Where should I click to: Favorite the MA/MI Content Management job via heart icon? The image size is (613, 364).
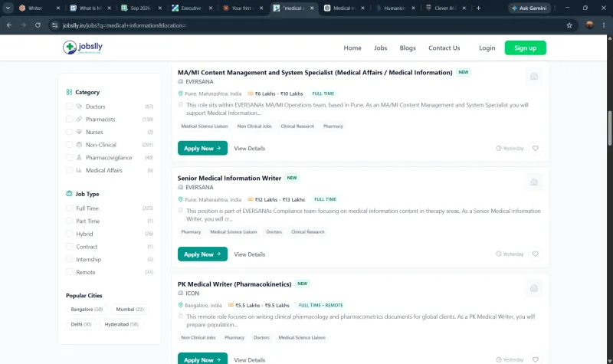point(535,148)
